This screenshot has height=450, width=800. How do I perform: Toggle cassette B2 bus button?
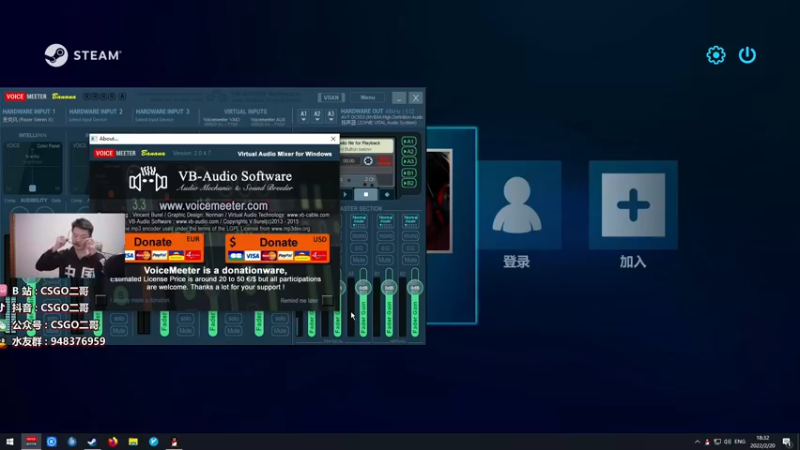pos(409,183)
